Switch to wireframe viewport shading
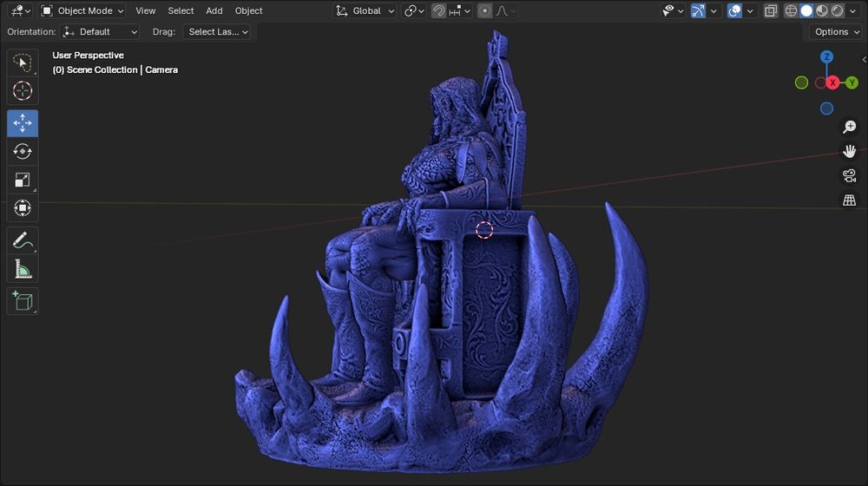Image resolution: width=868 pixels, height=486 pixels. click(x=791, y=11)
